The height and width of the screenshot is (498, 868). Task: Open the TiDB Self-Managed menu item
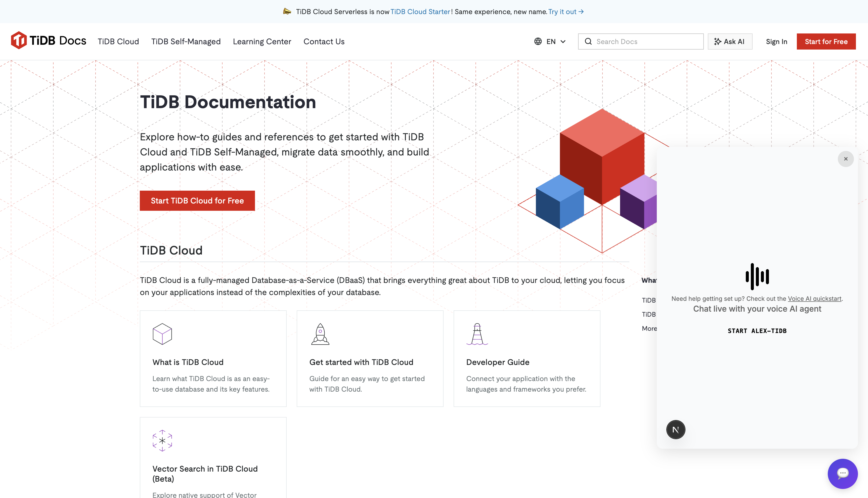point(186,42)
